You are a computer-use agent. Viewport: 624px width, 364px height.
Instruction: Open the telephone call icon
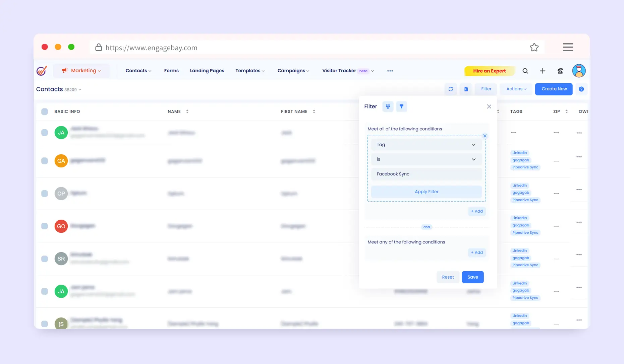[x=560, y=71]
